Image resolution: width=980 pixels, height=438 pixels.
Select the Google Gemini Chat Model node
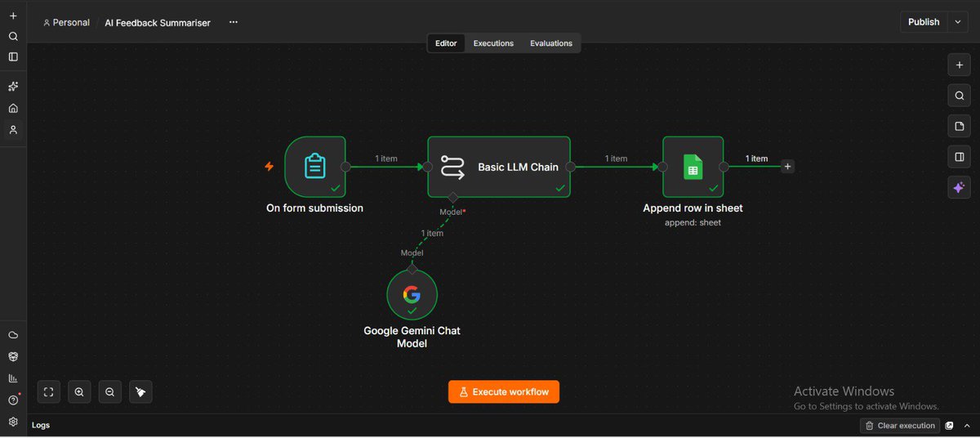tap(412, 295)
